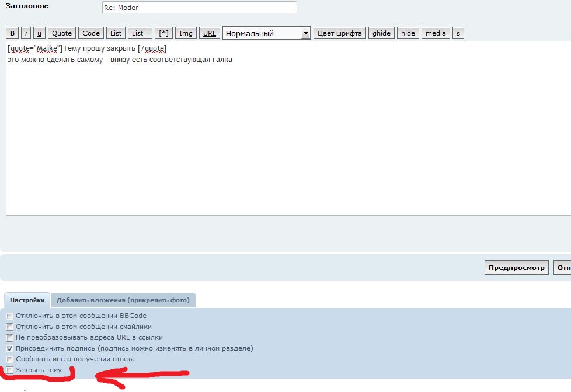Insert a Quote BBCode tag
571x392 pixels.
(x=62, y=33)
